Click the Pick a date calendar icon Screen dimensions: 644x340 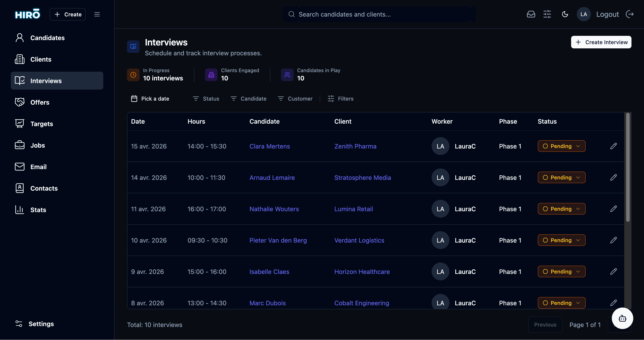(134, 99)
